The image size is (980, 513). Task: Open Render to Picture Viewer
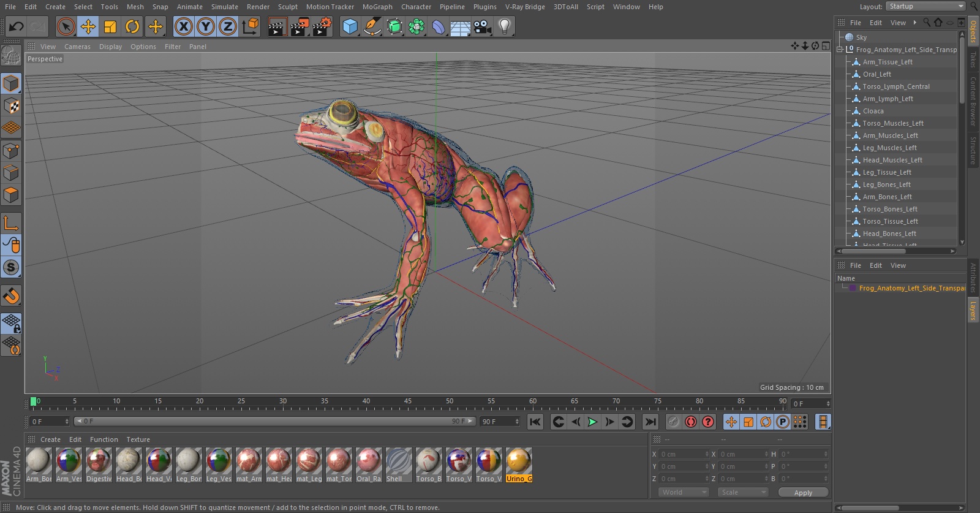300,26
